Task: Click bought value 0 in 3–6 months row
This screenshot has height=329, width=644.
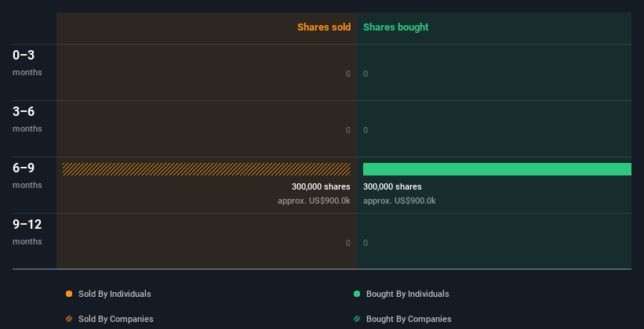Action: pyautogui.click(x=366, y=131)
